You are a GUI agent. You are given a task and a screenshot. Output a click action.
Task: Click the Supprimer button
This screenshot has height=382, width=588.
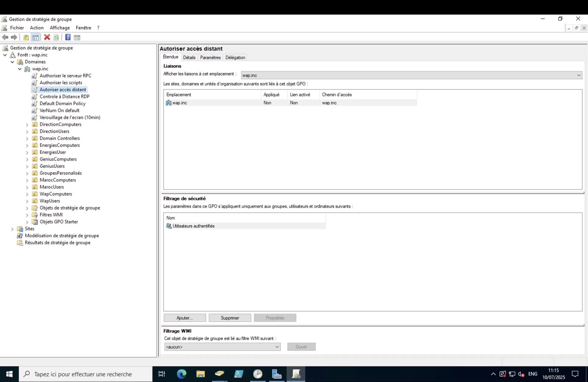[230, 318]
